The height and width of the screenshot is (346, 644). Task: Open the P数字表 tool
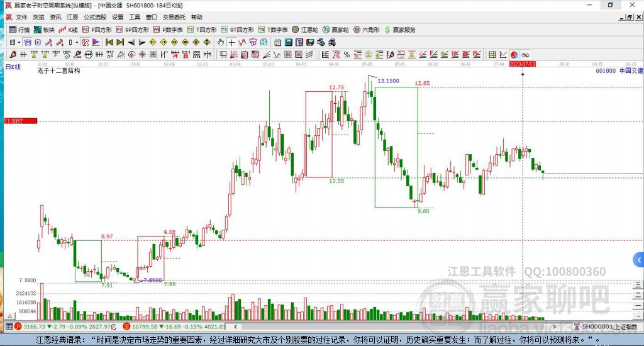point(168,30)
